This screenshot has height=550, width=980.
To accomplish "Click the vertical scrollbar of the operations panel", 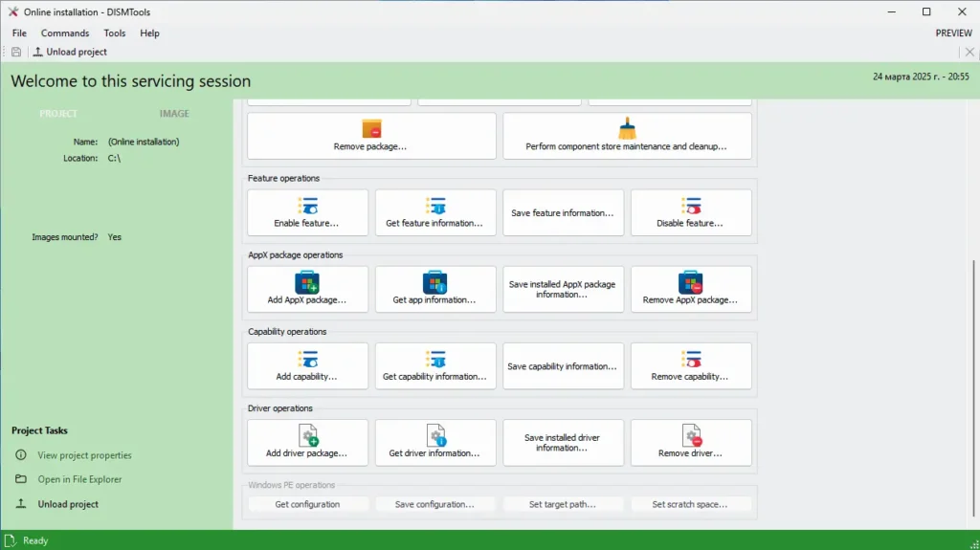I will [973, 387].
